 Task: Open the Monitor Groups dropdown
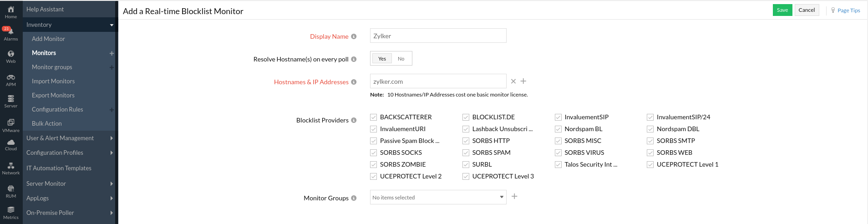438,198
